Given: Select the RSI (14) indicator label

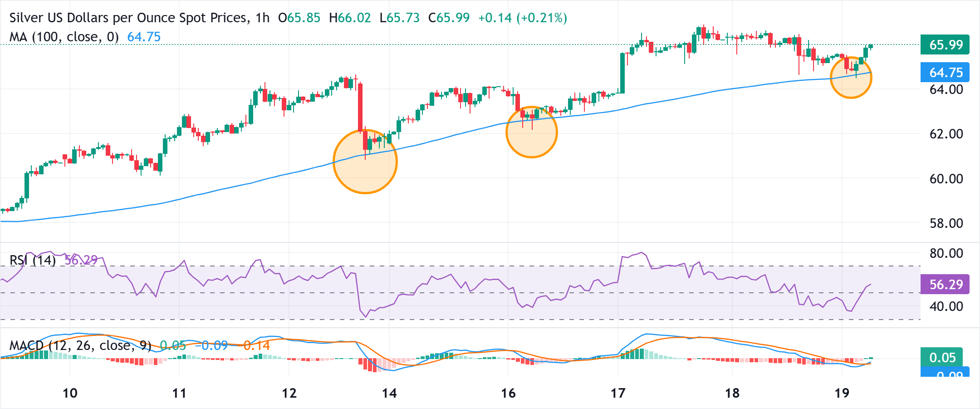Looking at the screenshot, I should [x=32, y=260].
